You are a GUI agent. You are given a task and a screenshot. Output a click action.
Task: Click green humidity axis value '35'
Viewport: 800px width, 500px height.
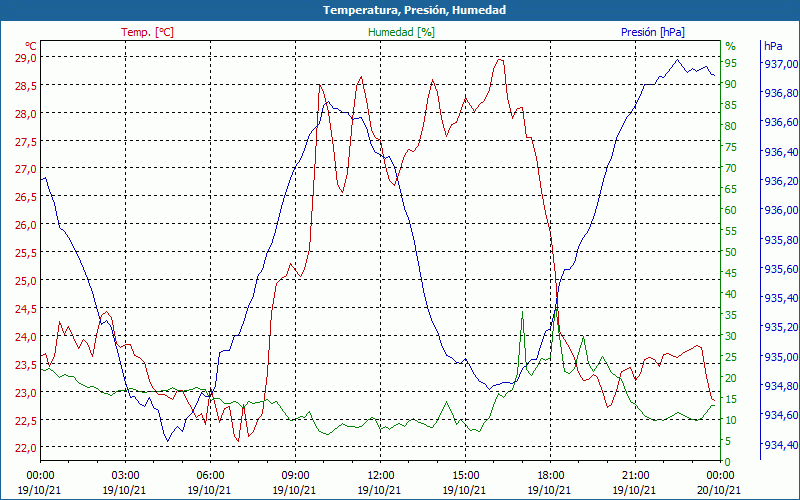tap(731, 315)
